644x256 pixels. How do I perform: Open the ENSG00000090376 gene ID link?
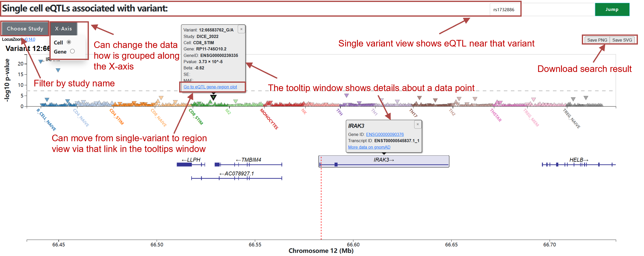point(385,134)
